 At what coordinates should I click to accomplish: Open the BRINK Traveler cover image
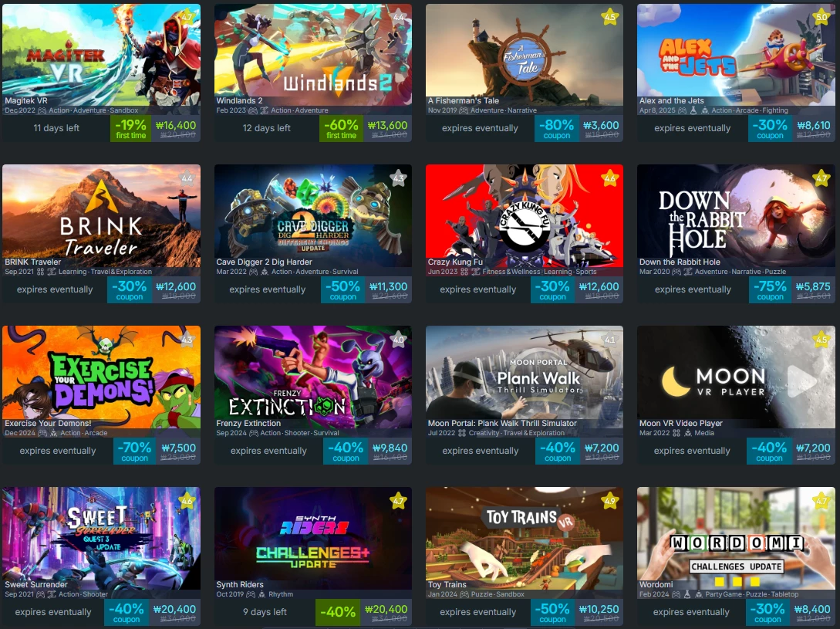coord(101,215)
